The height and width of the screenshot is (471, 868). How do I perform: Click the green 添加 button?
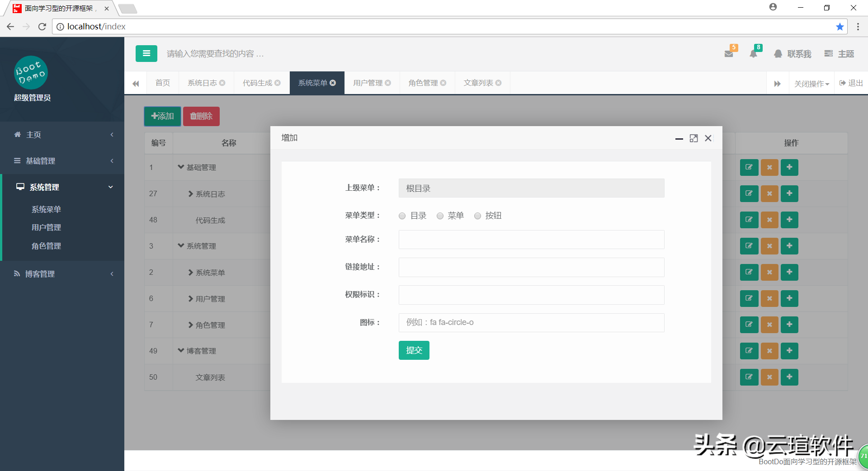click(162, 116)
